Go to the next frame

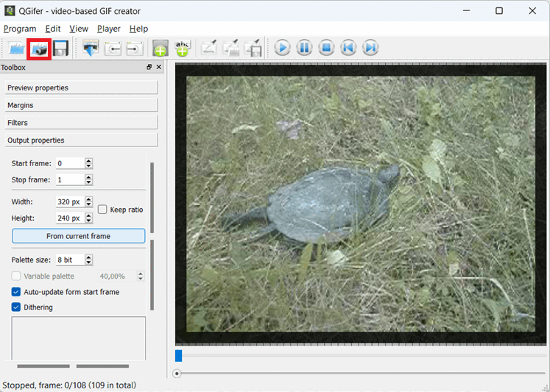370,48
